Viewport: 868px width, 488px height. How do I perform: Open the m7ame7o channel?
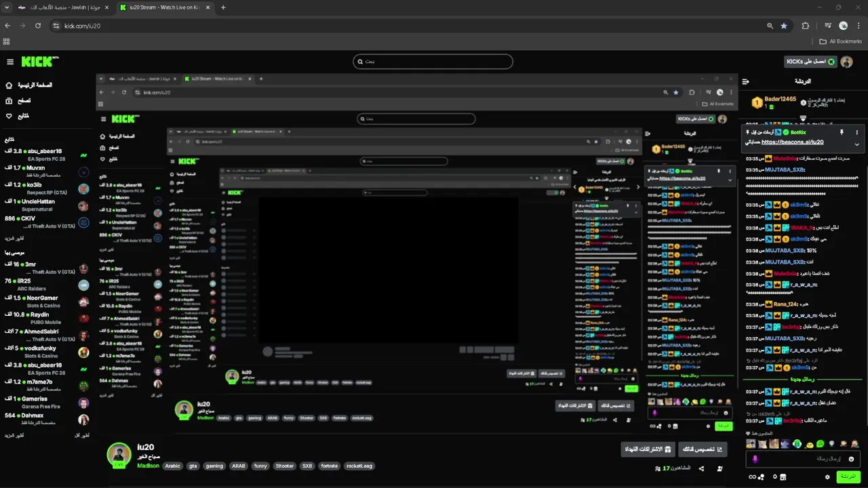click(x=46, y=386)
